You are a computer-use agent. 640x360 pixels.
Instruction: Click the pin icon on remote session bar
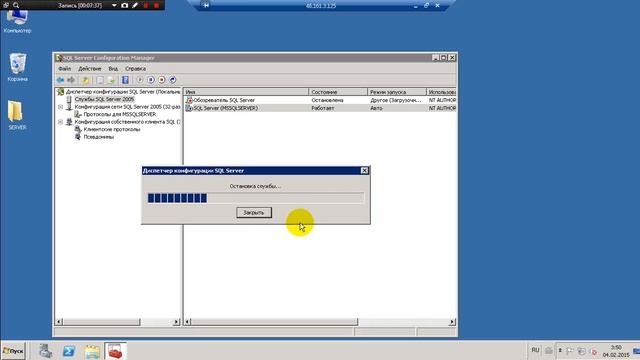pos(206,5)
